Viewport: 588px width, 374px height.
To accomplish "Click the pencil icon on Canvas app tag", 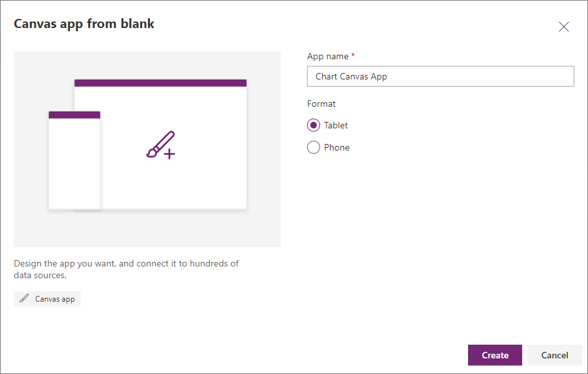I will (x=24, y=299).
